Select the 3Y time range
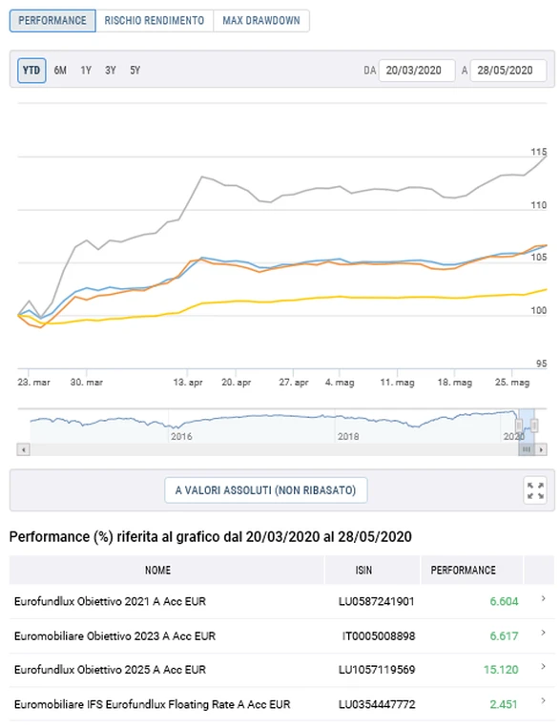560x728 pixels. coord(111,71)
